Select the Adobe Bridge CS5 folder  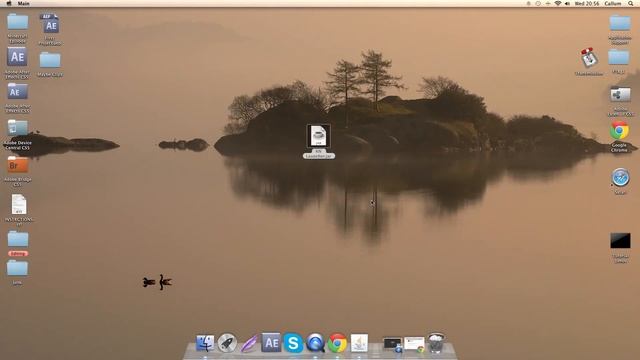pyautogui.click(x=18, y=165)
